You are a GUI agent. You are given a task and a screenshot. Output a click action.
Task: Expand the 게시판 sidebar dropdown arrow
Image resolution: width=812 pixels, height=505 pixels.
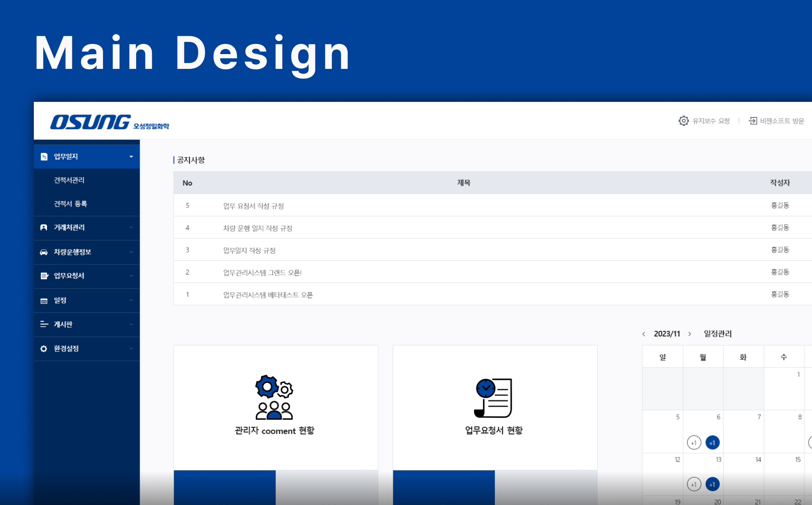click(131, 325)
